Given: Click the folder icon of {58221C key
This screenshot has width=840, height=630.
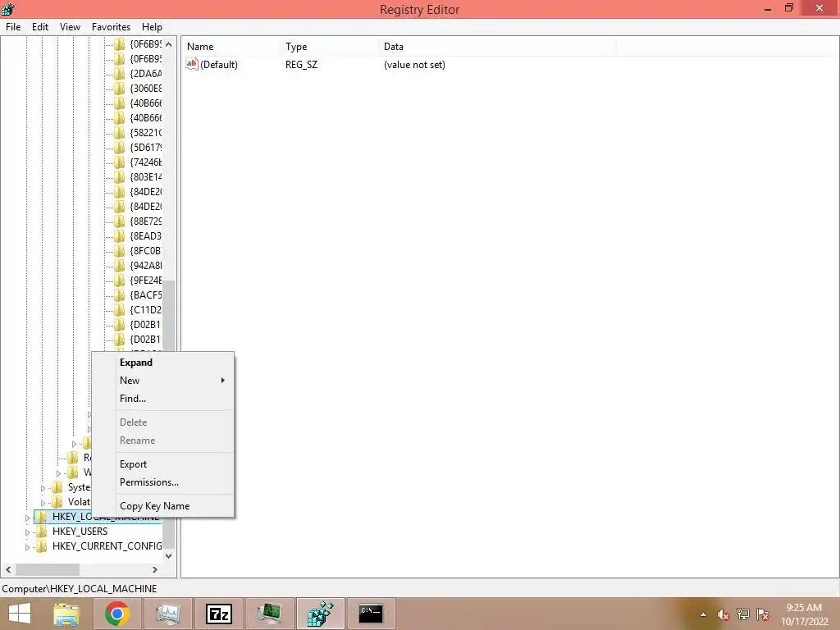Looking at the screenshot, I should (120, 132).
